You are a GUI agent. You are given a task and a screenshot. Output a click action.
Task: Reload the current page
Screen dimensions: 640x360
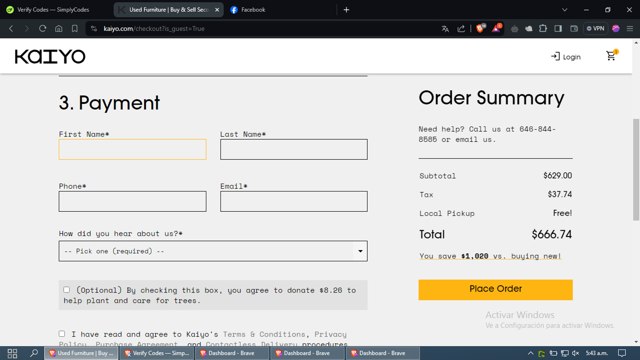point(42,29)
